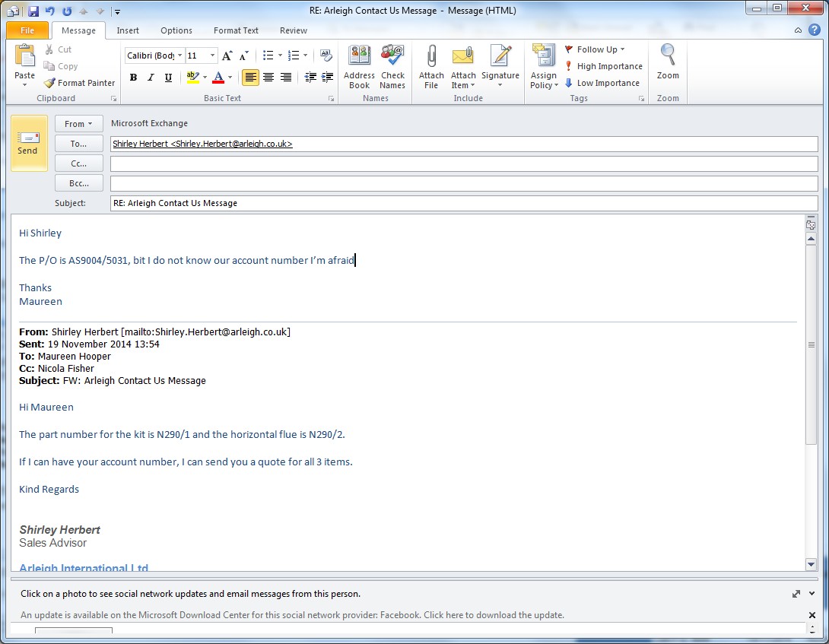Open the Customize Quick Access Toolbar arrow
This screenshot has width=829, height=644.
click(117, 11)
